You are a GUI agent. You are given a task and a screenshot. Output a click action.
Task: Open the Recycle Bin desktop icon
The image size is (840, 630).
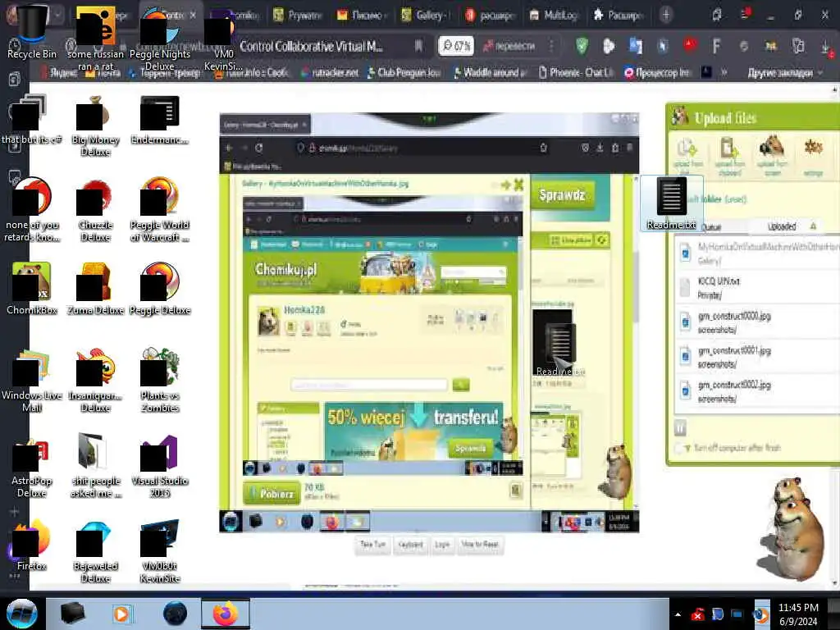31,32
